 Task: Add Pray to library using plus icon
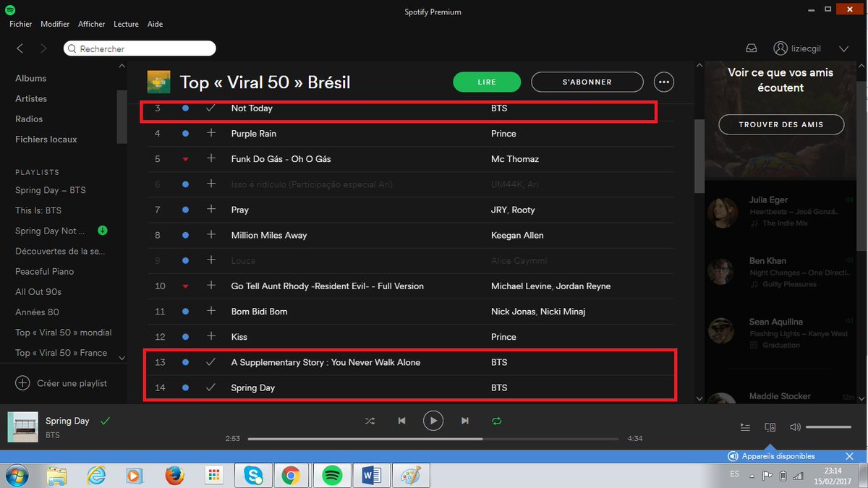(210, 210)
